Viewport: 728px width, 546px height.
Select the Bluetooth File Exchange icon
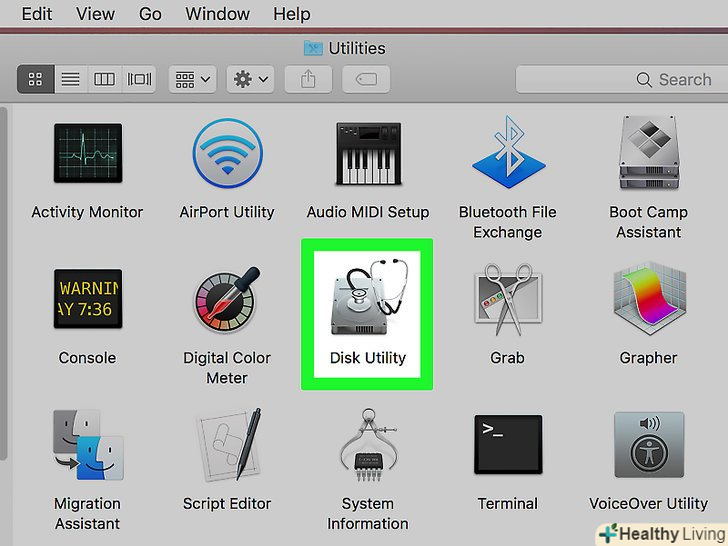pos(508,152)
